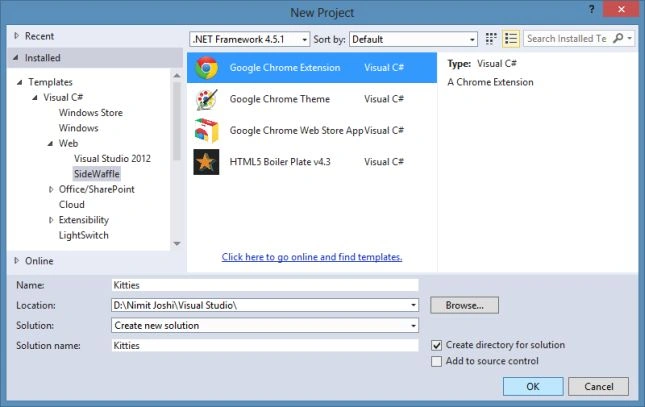Switch to small icons grid view
The image size is (645, 407).
[x=491, y=39]
